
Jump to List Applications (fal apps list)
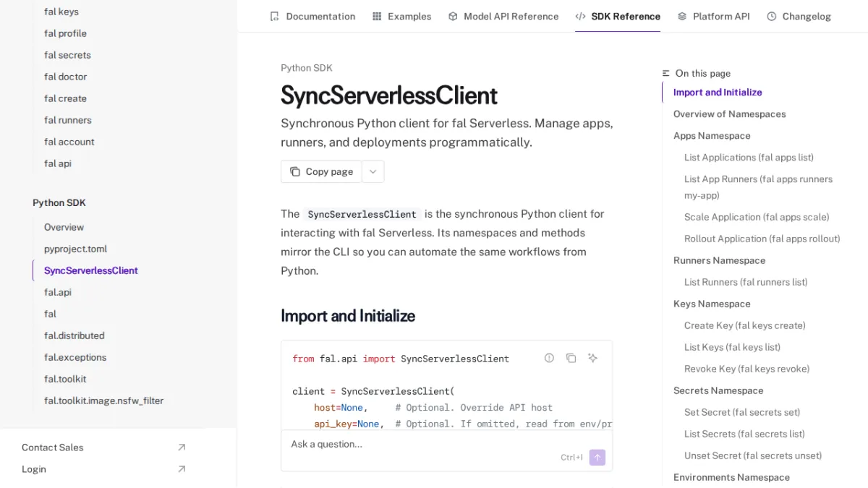749,158
